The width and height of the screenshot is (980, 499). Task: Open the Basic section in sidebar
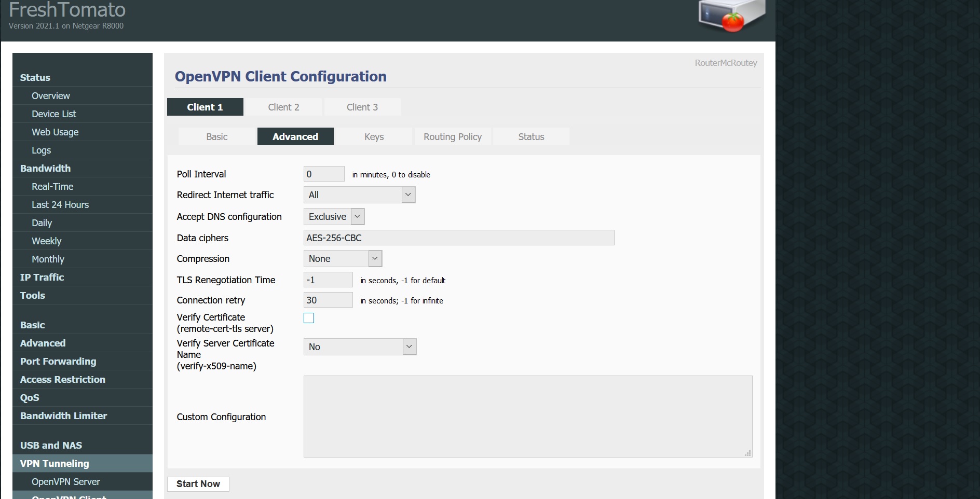click(x=83, y=325)
